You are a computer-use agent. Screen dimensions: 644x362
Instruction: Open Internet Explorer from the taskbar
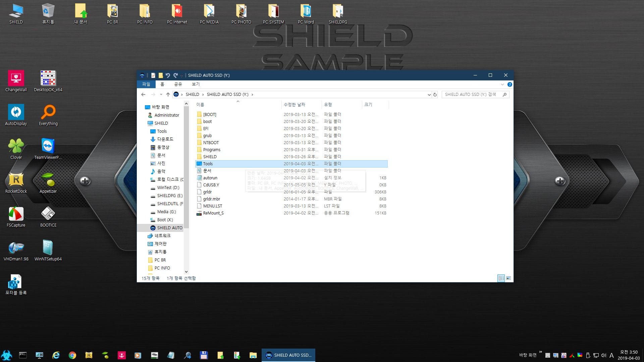[56, 355]
